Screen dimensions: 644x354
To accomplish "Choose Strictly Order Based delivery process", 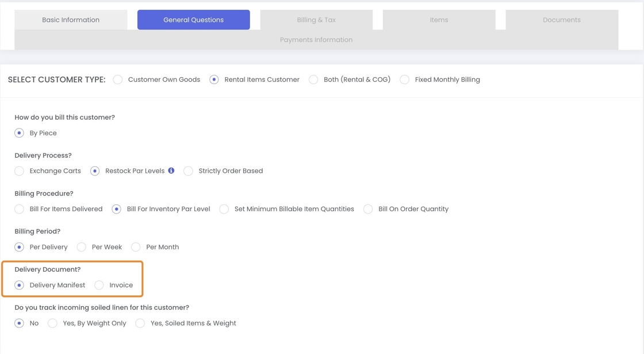I will point(188,171).
